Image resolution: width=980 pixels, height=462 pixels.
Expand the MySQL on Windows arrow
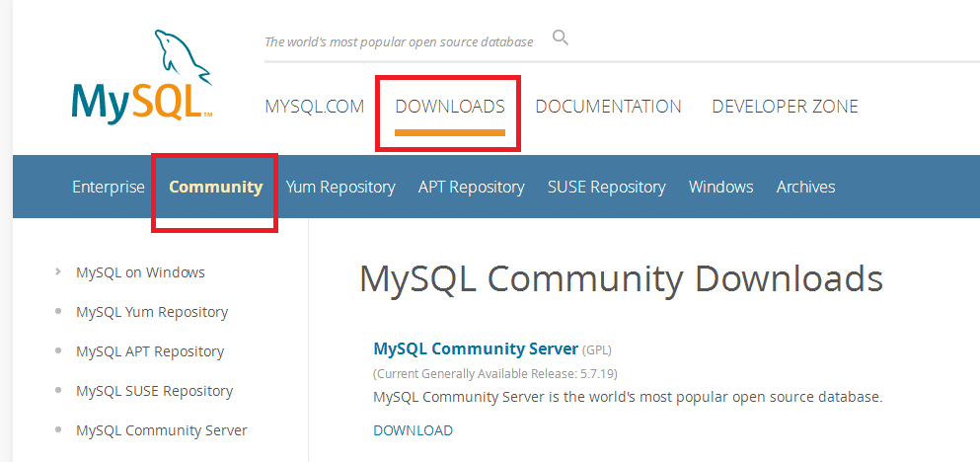(x=58, y=271)
